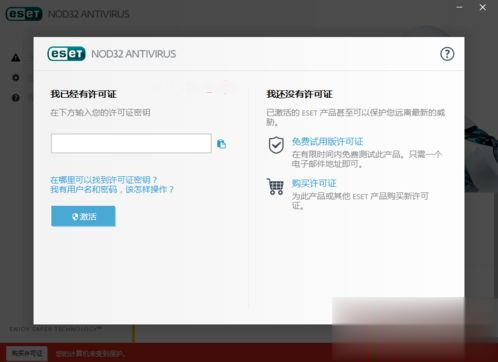Open the gear settings sidebar icon
Screen dimensions: 498x362
(16, 78)
